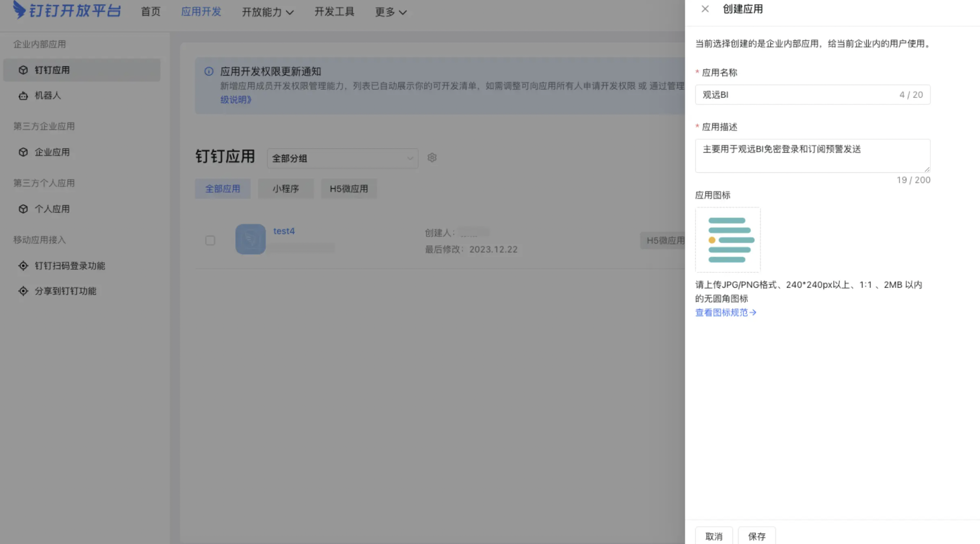Click the 应用开发权限更新通知 heading
This screenshot has height=544, width=980.
[x=270, y=71]
